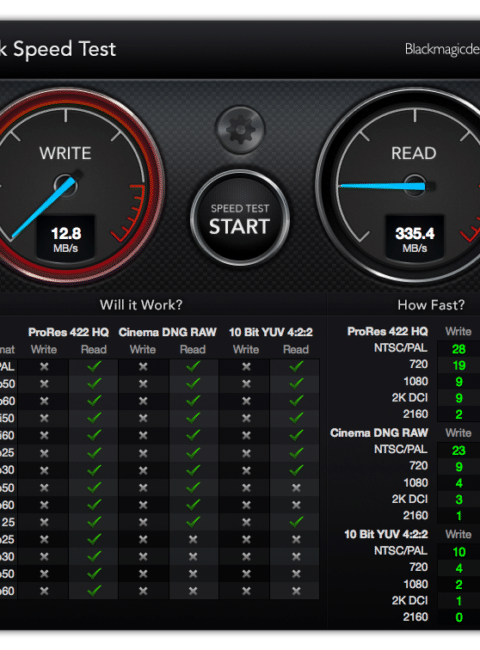Click Read subheader under Cinema DNG RAW table
This screenshot has width=480, height=650.
coord(193,349)
